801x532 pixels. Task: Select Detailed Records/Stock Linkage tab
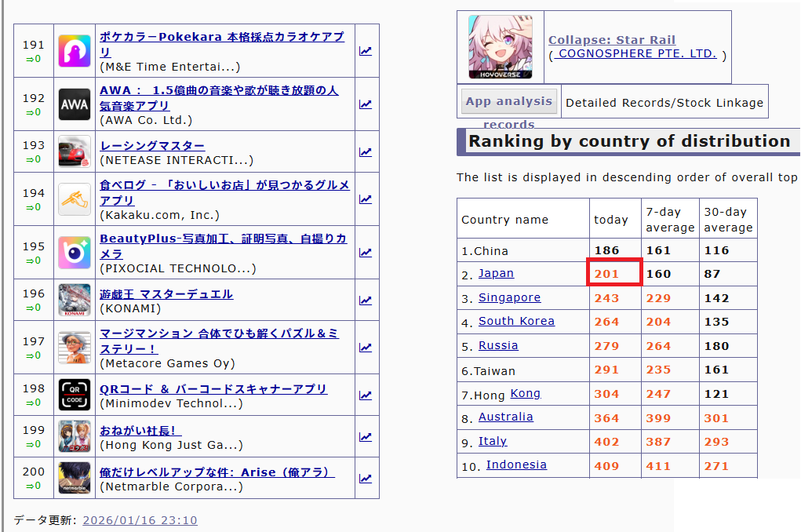(664, 103)
